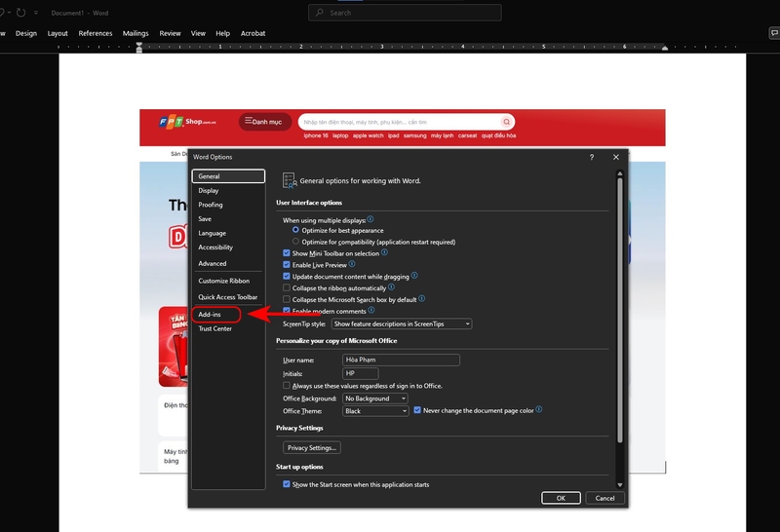Viewport: 780px width, 532px height.
Task: Toggle Never change the document page color
Action: [417, 411]
